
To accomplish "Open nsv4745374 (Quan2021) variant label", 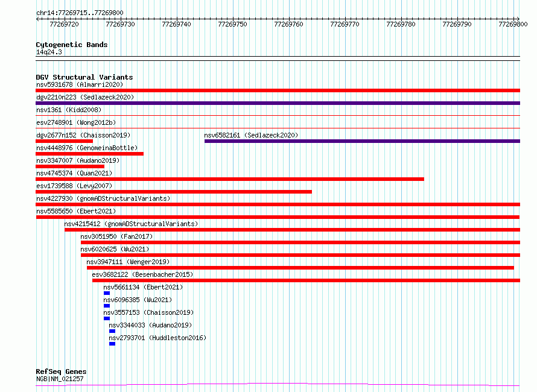I will pos(74,173).
